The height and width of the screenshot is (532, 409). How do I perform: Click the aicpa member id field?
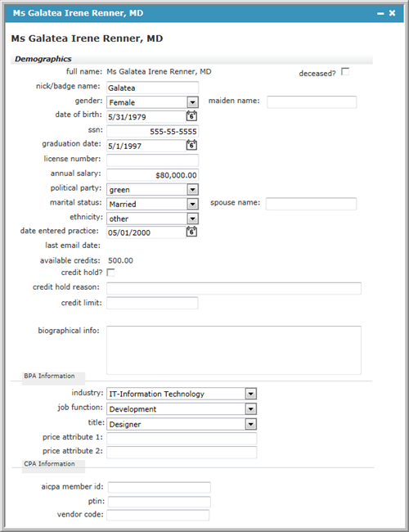(160, 487)
